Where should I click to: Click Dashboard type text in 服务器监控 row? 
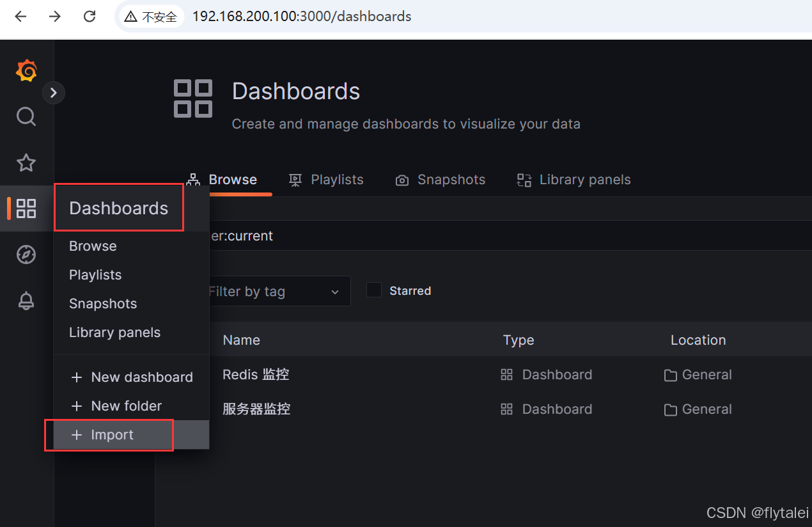(557, 409)
